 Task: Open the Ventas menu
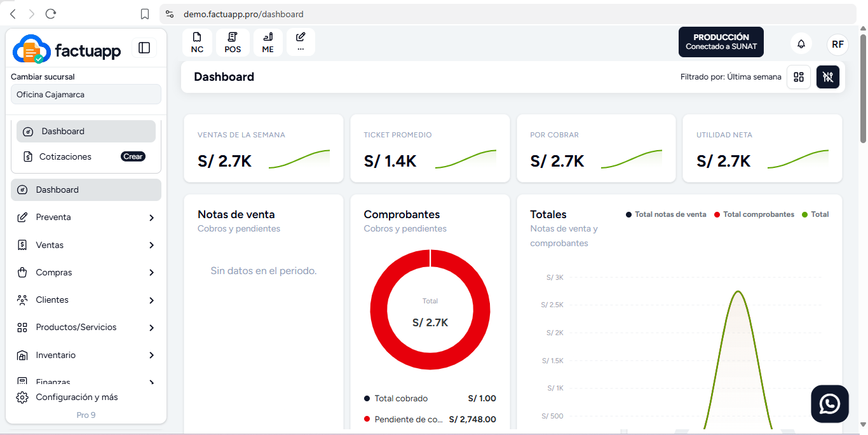[86, 245]
